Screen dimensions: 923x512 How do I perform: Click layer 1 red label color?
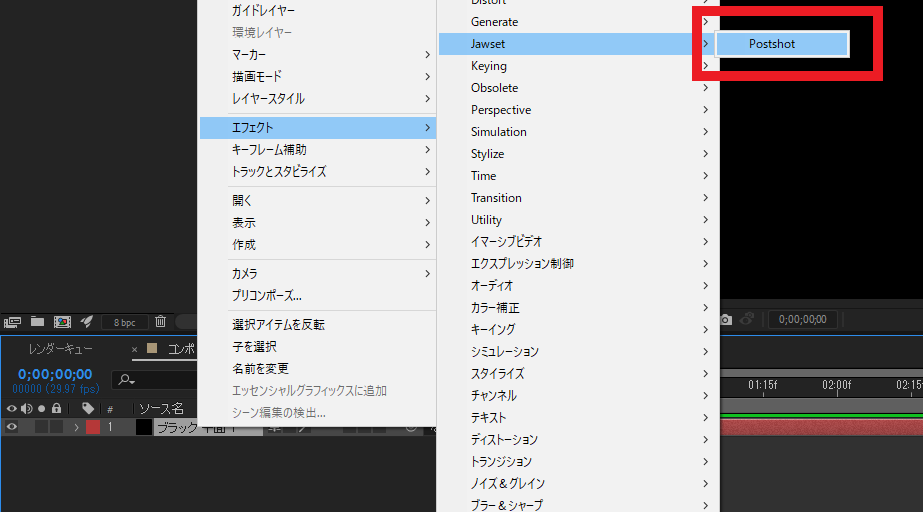tap(93, 427)
